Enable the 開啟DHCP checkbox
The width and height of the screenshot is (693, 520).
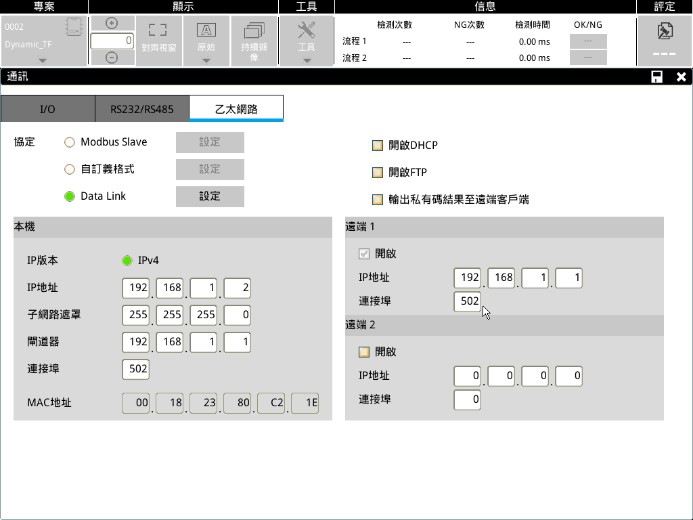(x=377, y=146)
